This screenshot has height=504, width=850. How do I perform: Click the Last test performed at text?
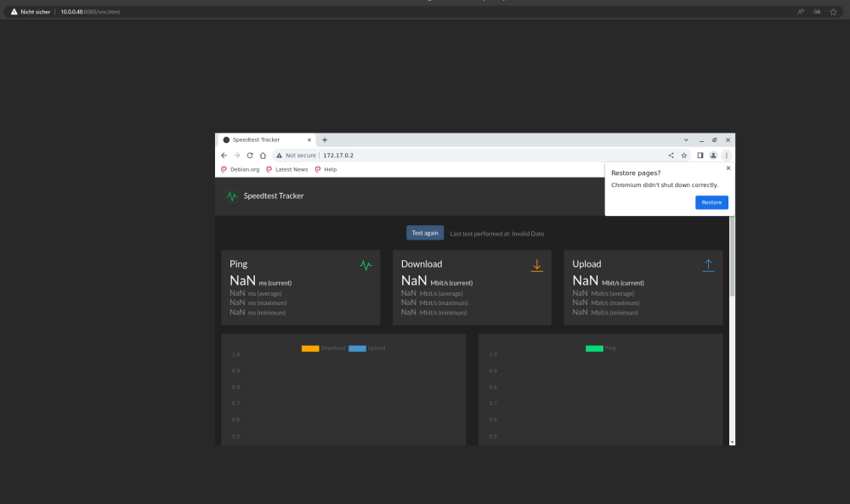[497, 234]
